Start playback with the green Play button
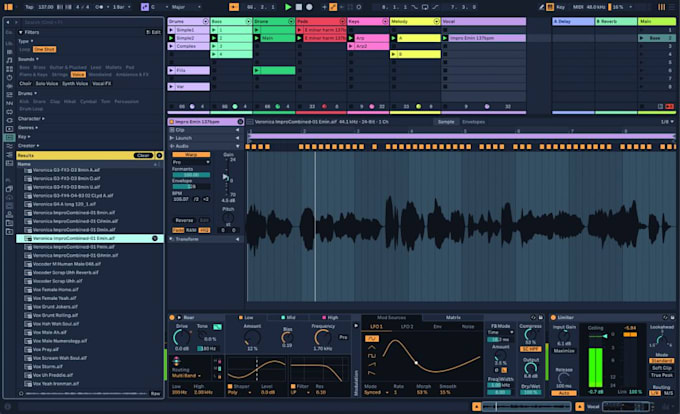Screen dimensions: 680x414 288,7
